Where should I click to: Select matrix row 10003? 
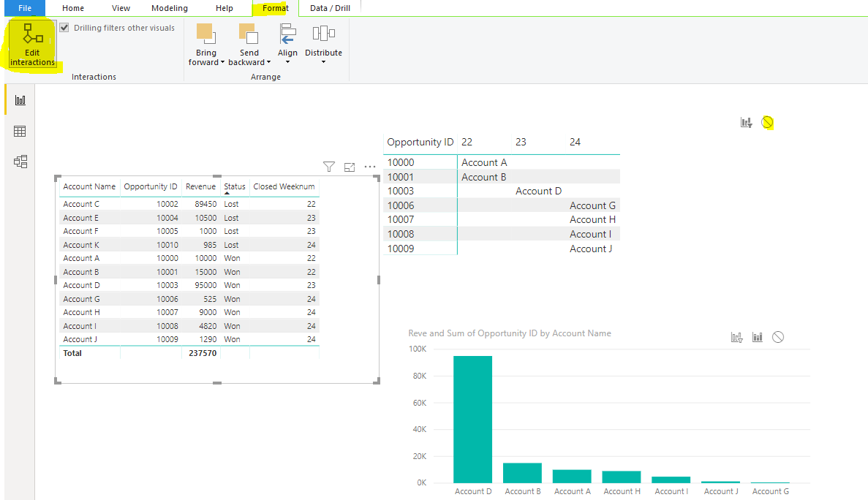(x=502, y=191)
